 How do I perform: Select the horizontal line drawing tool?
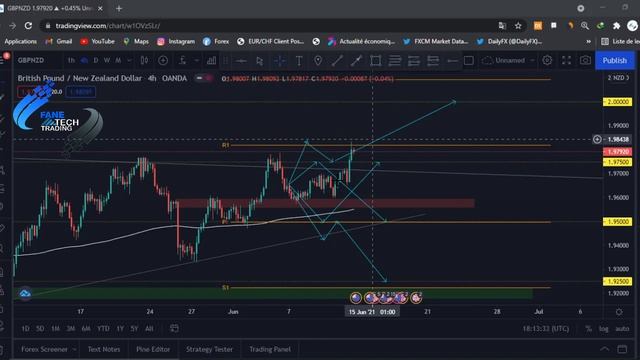241,61
